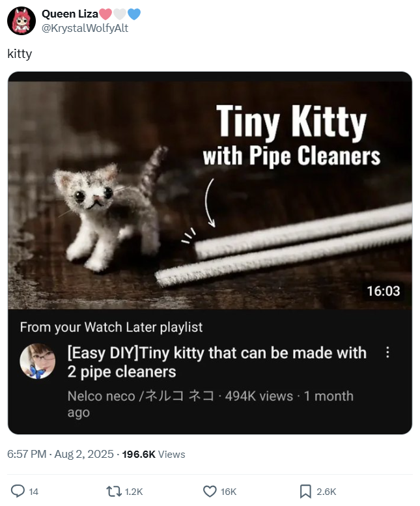This screenshot has width=420, height=506.
Task: View the 196.6K Views analytics
Action: 154,454
